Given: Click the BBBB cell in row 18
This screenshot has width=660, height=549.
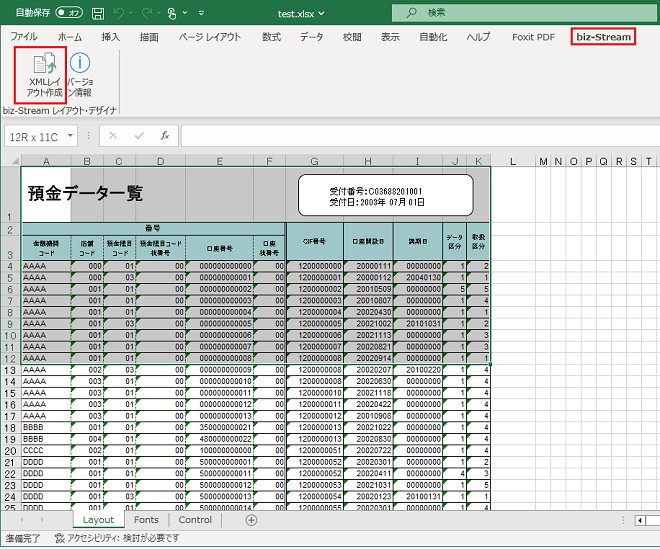Looking at the screenshot, I should pos(46,427).
